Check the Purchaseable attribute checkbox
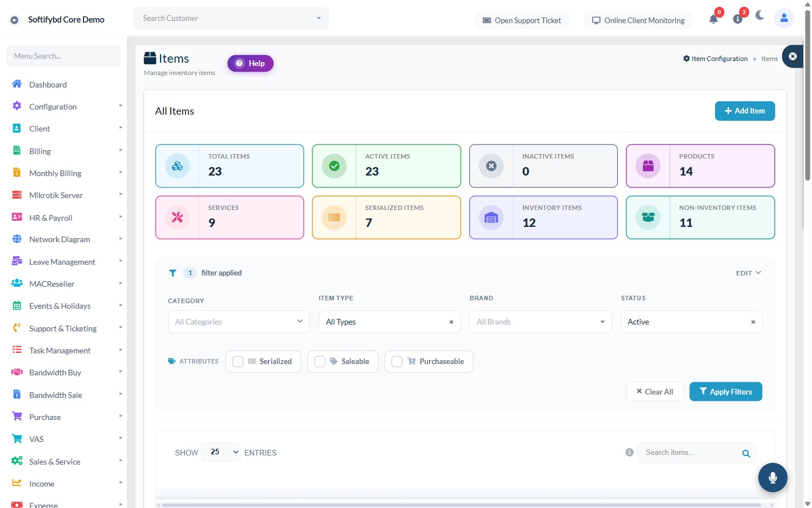This screenshot has height=508, width=812. pyautogui.click(x=397, y=361)
